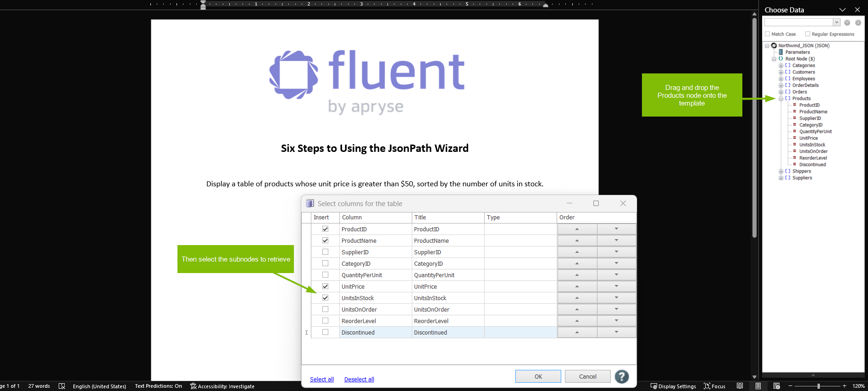Viewport: 868px width, 391px height.
Task: Click the Title column header
Action: tap(448, 218)
